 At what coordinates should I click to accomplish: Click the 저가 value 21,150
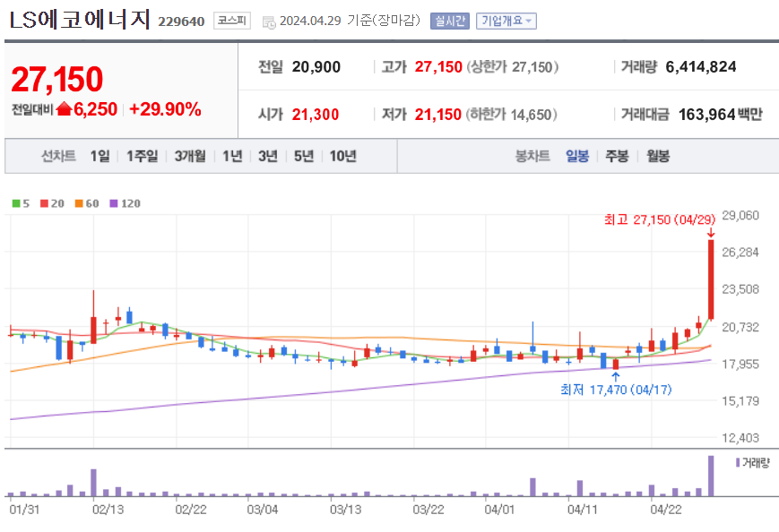coord(438,115)
